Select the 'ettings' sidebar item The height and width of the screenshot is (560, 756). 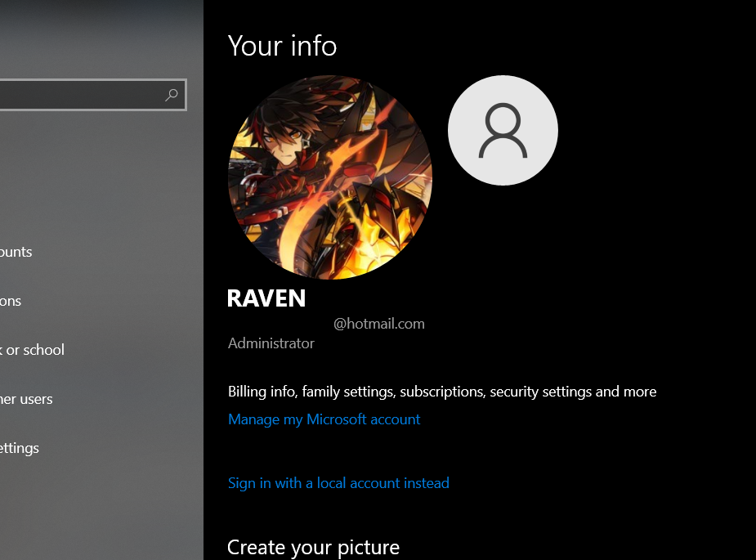[20, 448]
